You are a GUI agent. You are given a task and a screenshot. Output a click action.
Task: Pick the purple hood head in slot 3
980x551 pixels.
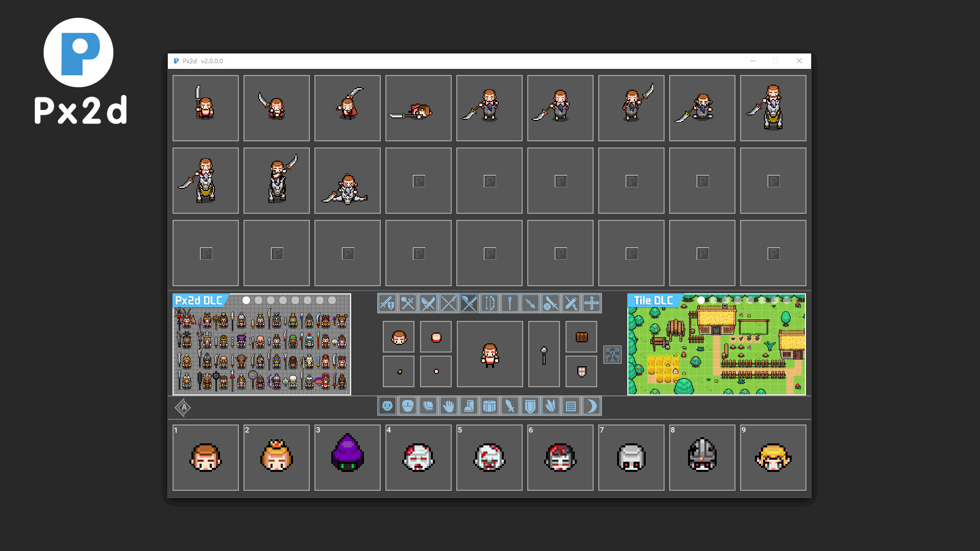tap(347, 458)
